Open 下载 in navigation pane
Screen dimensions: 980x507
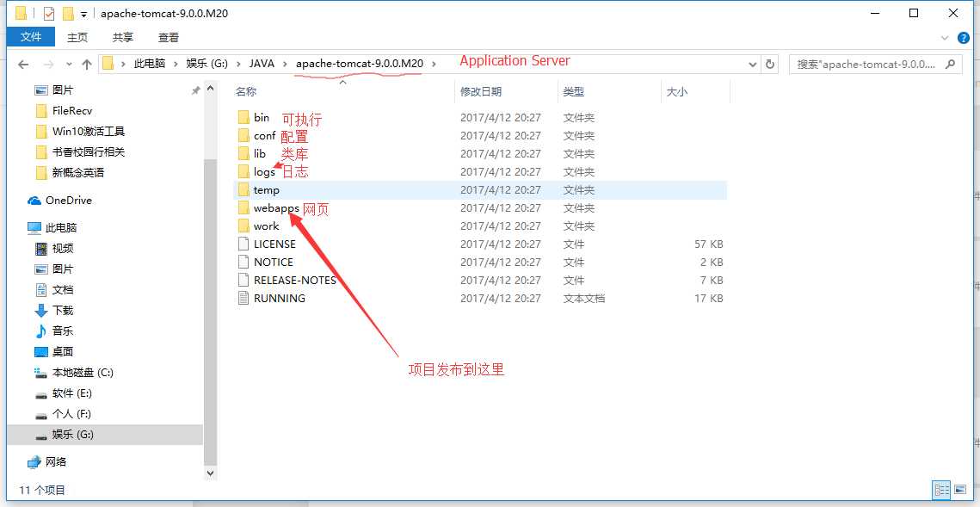[54, 311]
